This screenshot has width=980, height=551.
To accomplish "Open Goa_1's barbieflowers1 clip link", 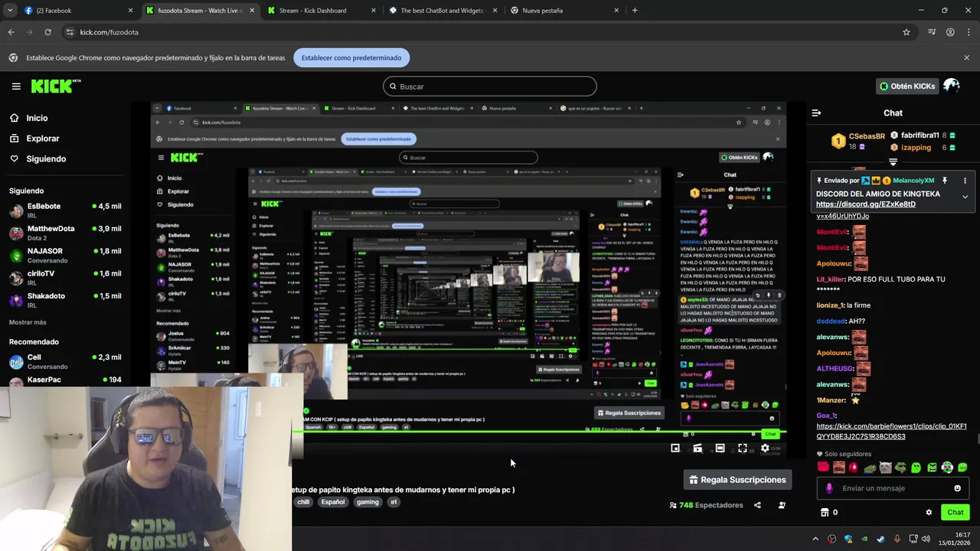I will [x=891, y=432].
